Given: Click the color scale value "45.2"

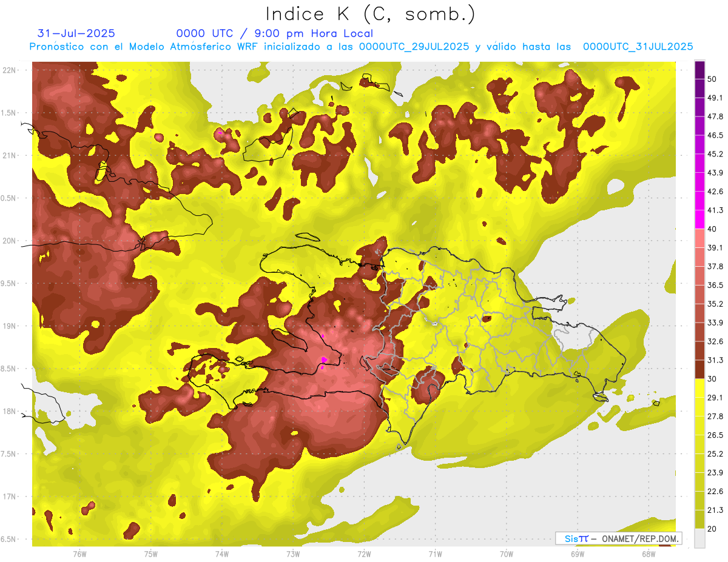Looking at the screenshot, I should [x=715, y=154].
